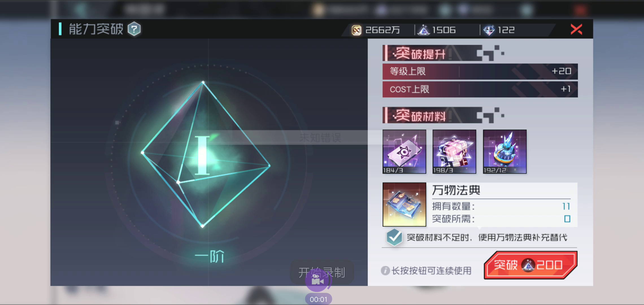Open the 万物法典 book item icon

pos(404,204)
